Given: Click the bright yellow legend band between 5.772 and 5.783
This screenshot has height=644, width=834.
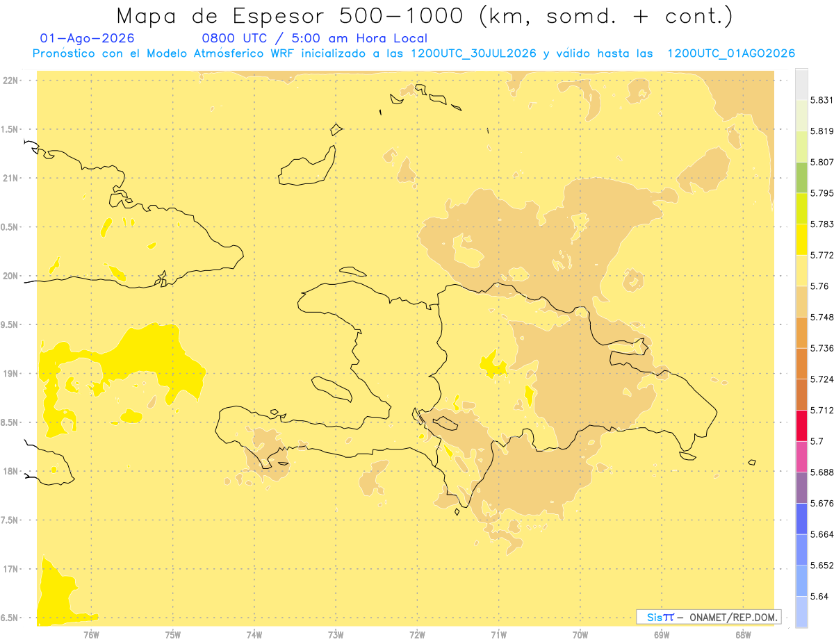Looking at the screenshot, I should click(801, 240).
